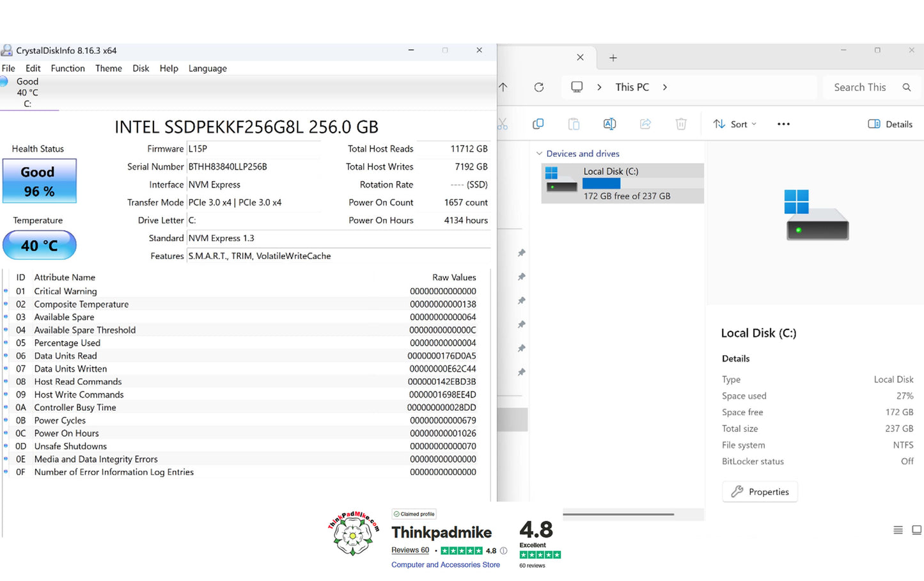Screen dimensions: 924x581
Task: Add a new File Explorer tab
Action: coord(613,58)
